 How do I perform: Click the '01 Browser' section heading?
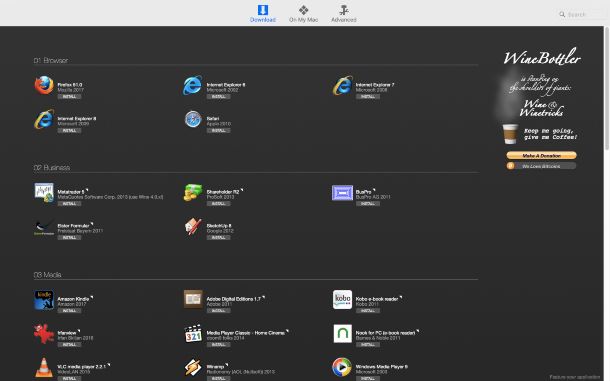(51, 60)
